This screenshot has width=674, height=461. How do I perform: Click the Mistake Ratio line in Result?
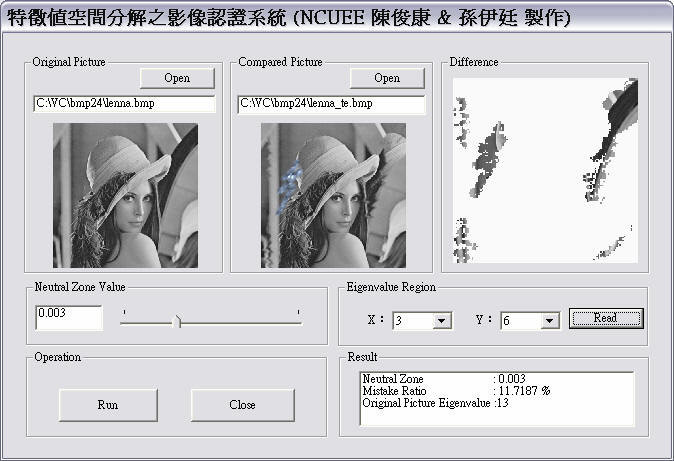click(x=456, y=390)
